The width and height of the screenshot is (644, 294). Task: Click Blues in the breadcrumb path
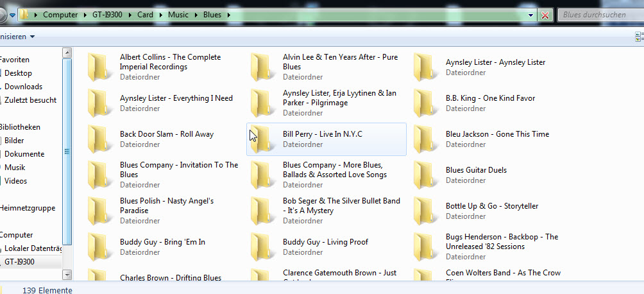click(x=212, y=15)
